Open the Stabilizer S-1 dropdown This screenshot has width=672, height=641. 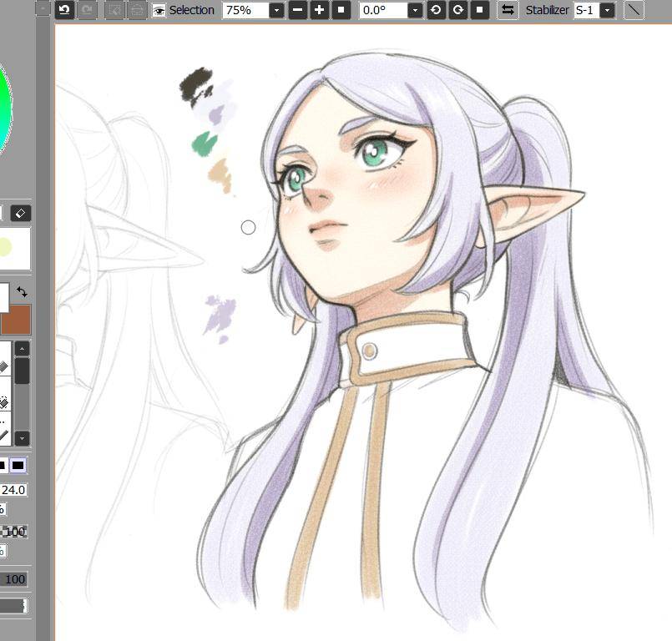(x=607, y=10)
